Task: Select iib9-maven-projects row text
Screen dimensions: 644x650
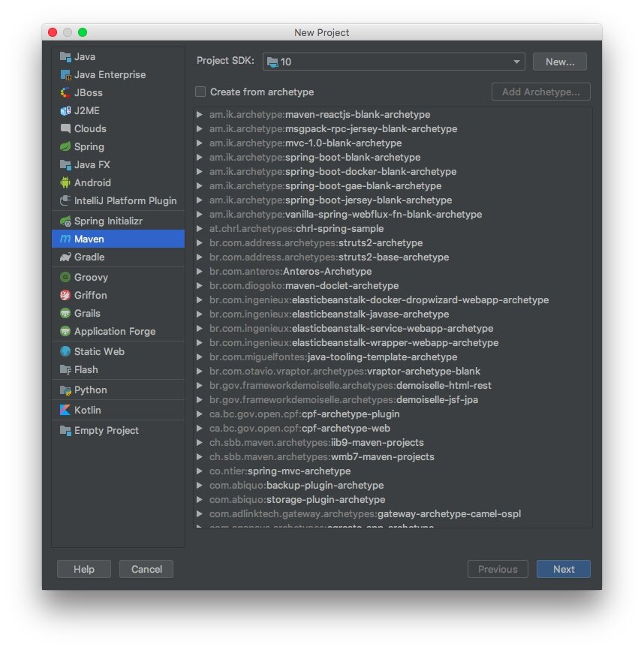Action: tap(317, 442)
